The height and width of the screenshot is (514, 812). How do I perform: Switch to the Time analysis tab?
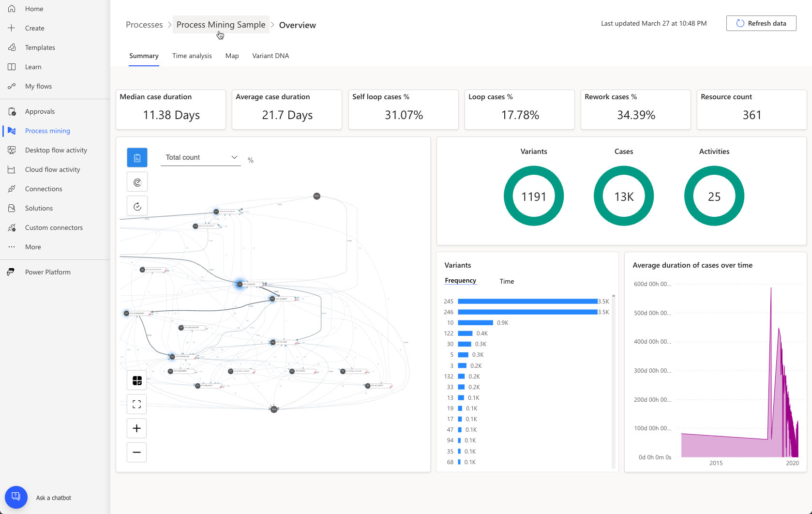pos(192,56)
